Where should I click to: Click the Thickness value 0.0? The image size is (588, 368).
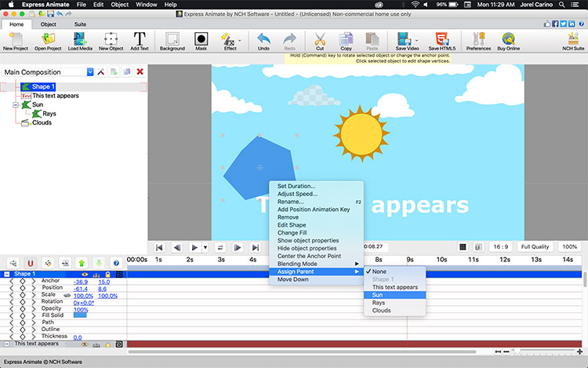pyautogui.click(x=78, y=337)
